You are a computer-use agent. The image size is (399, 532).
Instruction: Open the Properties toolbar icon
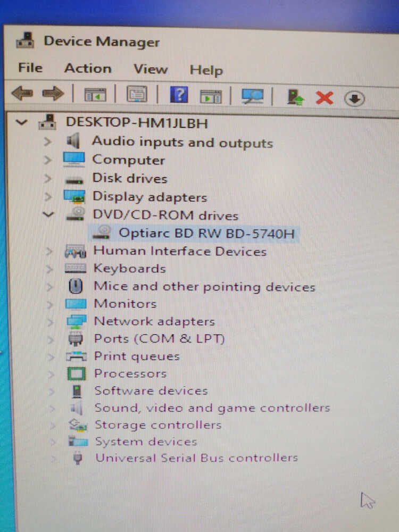(x=137, y=94)
